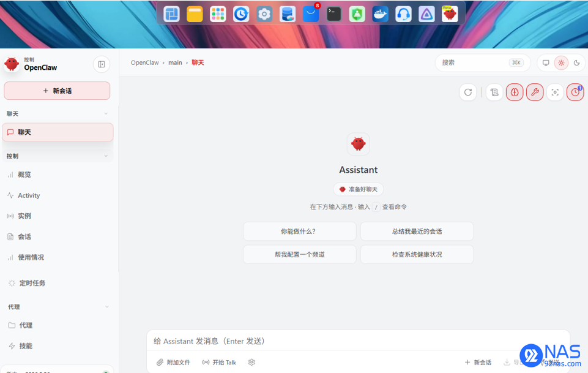Open the app store bag in dock
Image resolution: width=588 pixels, height=373 pixels.
(311, 14)
